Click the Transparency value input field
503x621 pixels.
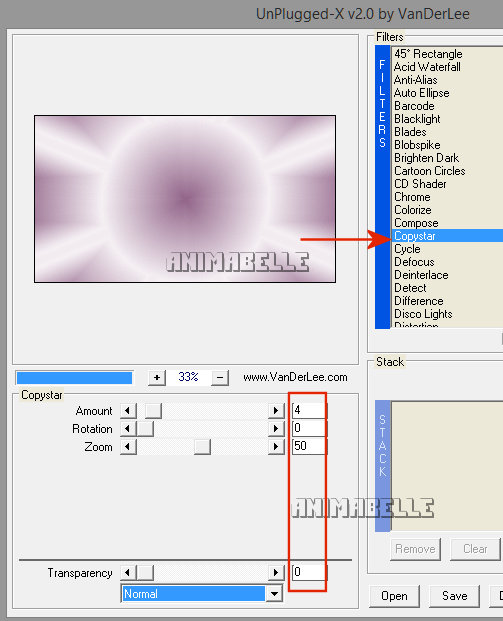(x=309, y=572)
